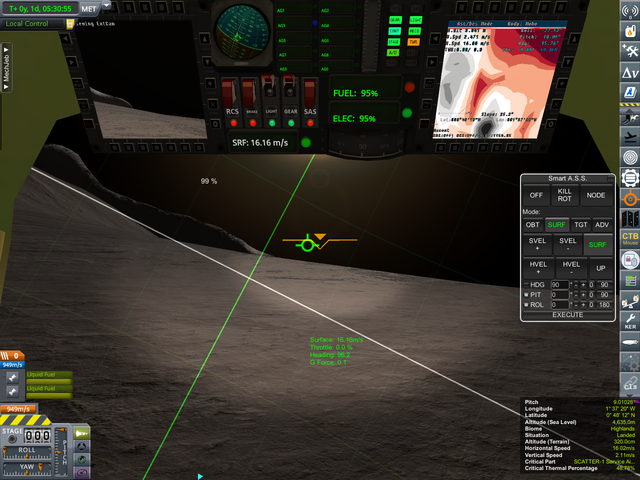Select the teal maneuver mode button
This screenshot has width=640, height=480.
tap(82, 460)
